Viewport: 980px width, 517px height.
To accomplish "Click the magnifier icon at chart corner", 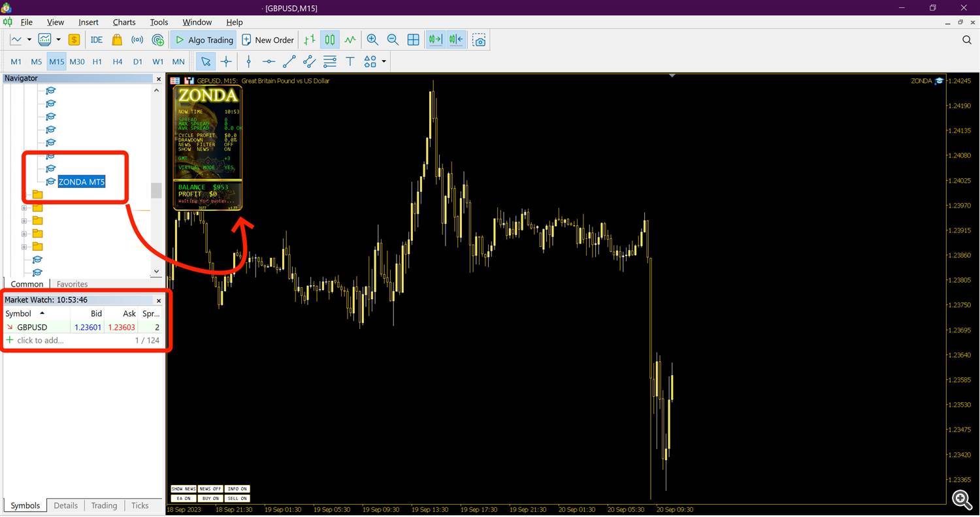I will coord(962,499).
